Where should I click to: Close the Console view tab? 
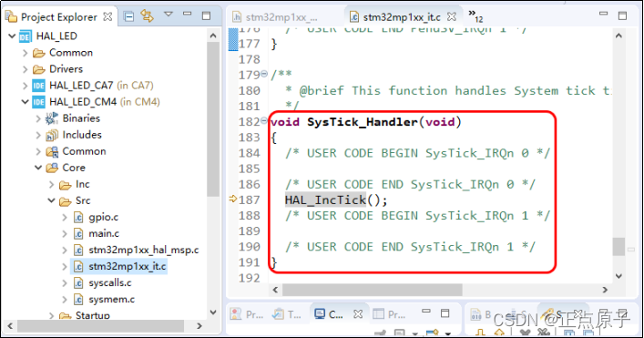[358, 314]
